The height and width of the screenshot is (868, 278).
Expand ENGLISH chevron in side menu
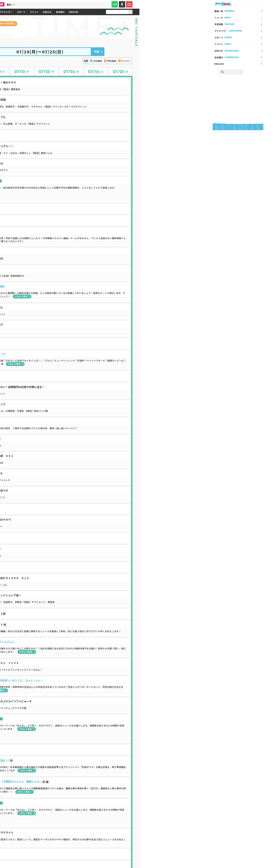coord(261,64)
